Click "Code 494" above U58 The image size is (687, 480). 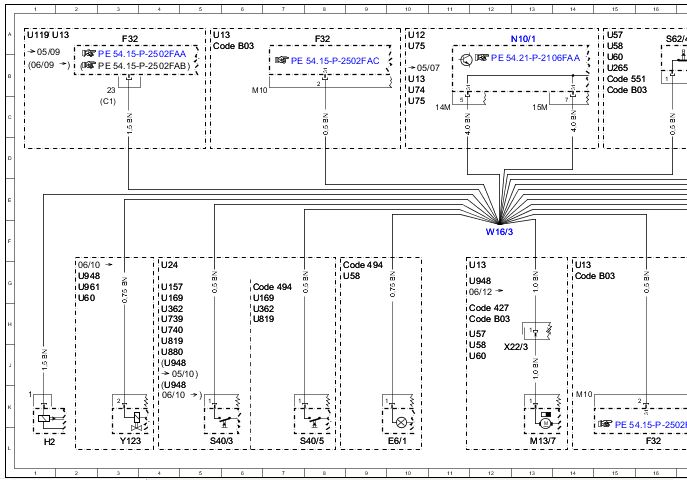(x=363, y=265)
